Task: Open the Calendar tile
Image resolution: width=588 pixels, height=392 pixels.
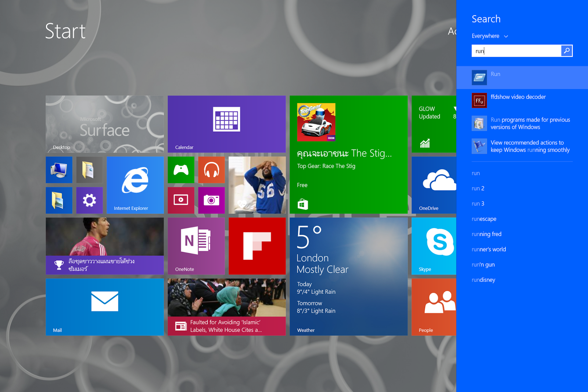Action: coord(227,124)
